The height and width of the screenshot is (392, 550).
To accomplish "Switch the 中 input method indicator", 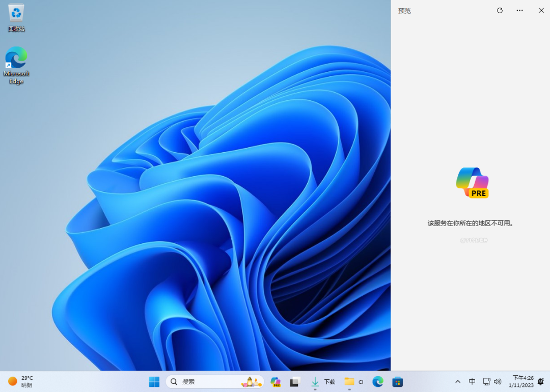I will pyautogui.click(x=472, y=382).
